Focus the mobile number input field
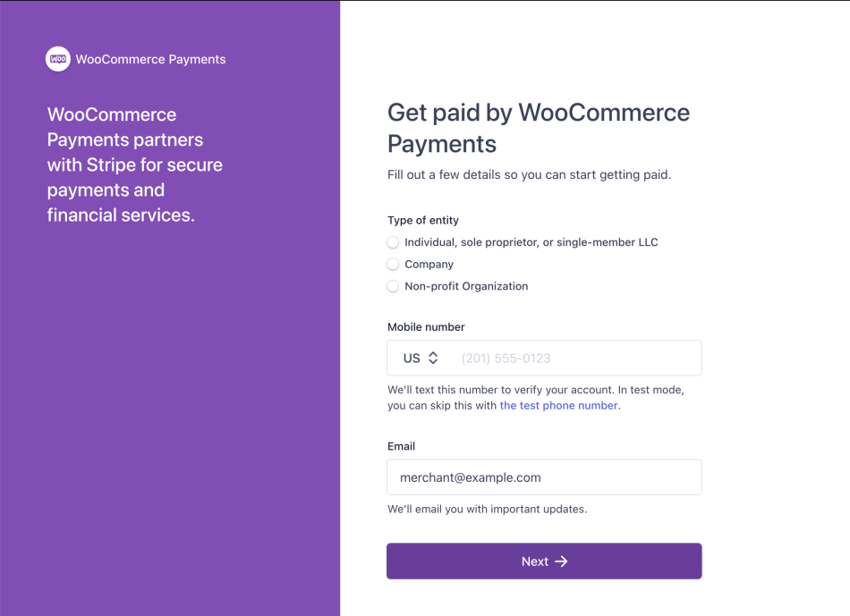850x616 pixels. pos(573,359)
